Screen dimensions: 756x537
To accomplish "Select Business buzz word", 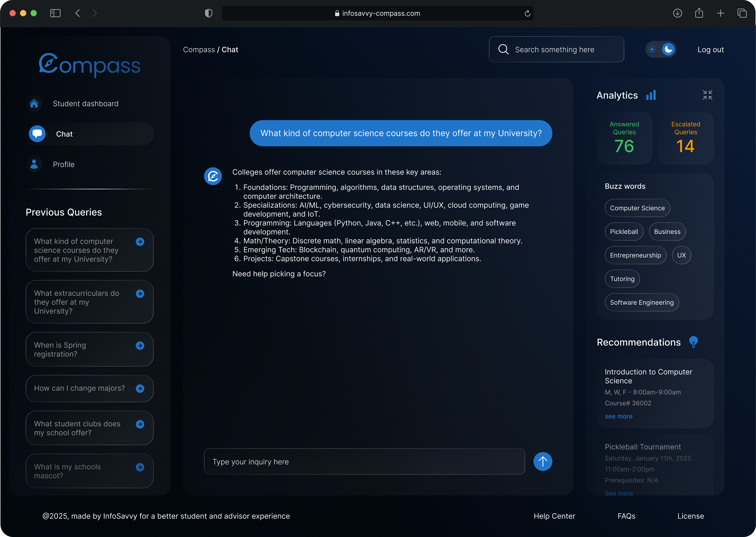I will click(x=667, y=231).
